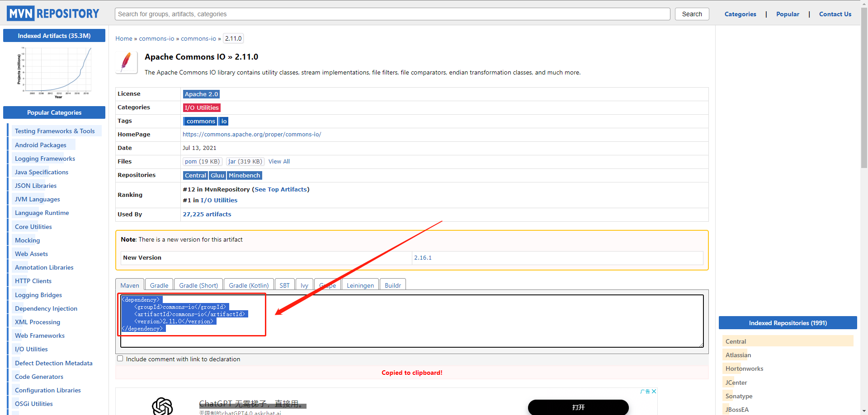The height and width of the screenshot is (415, 868).
Task: Download the jar (319 KB) file
Action: (245, 162)
